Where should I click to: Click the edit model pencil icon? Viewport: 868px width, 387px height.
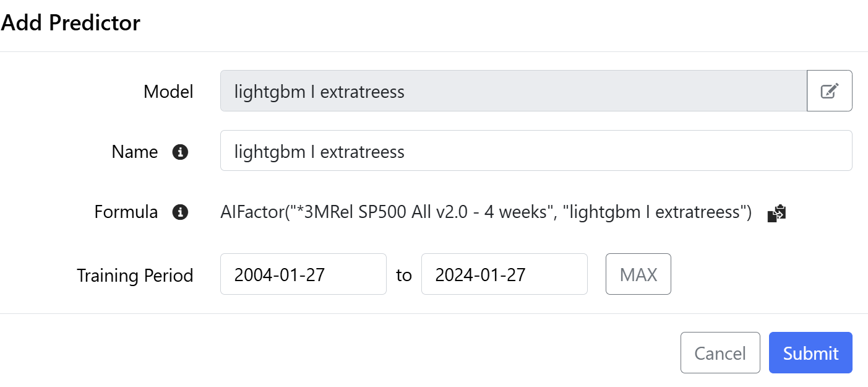coord(829,91)
